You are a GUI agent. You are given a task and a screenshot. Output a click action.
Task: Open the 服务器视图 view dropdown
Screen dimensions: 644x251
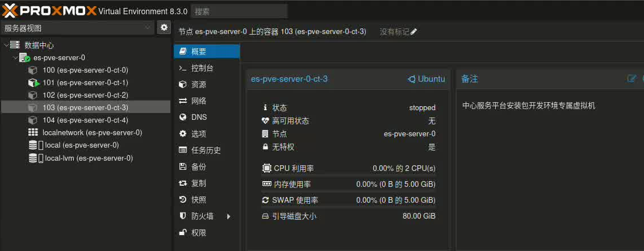tap(77, 28)
